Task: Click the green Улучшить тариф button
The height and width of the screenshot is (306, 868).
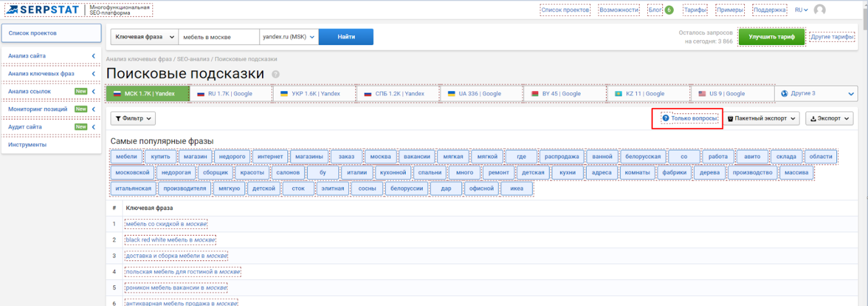Action: point(772,37)
